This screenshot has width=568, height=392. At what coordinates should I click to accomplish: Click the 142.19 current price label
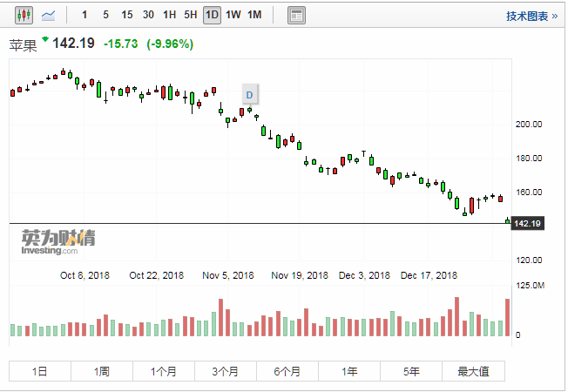coord(529,224)
